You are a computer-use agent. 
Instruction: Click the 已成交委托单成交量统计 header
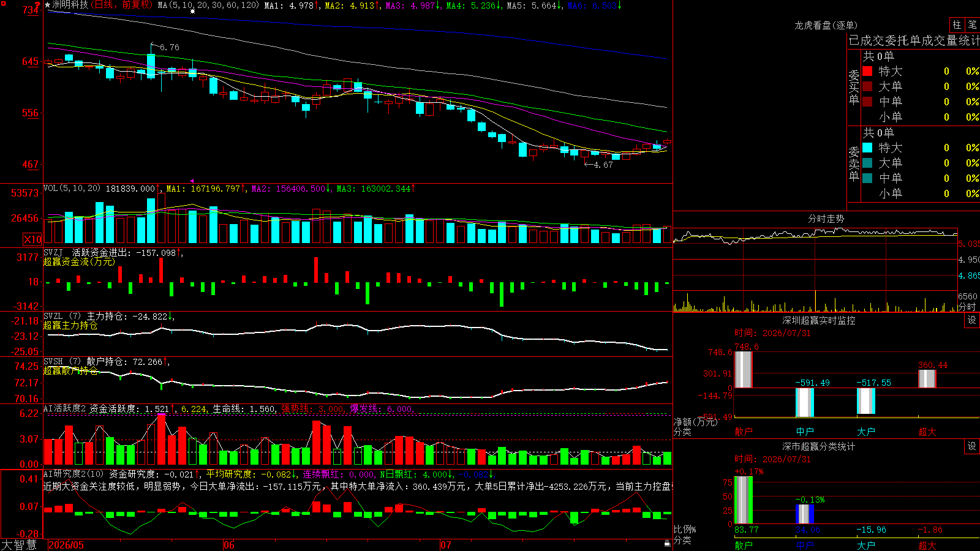914,40
